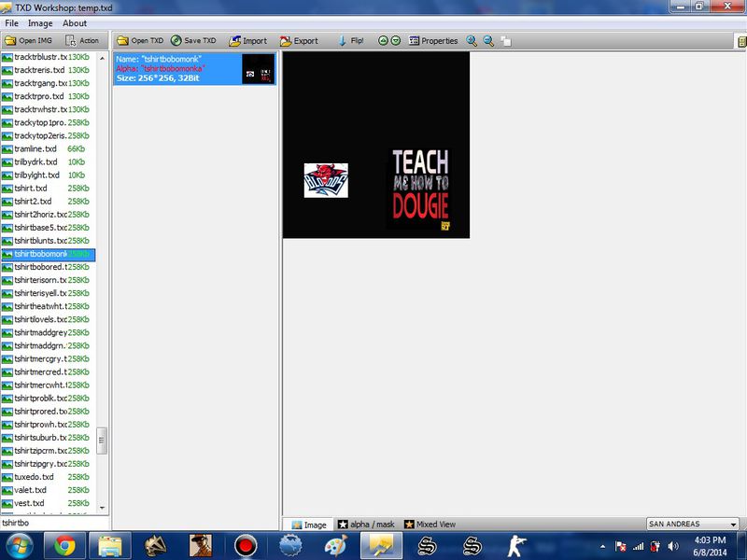Screen dimensions: 747x560
Task: Open the Image menu
Action: [x=40, y=22]
